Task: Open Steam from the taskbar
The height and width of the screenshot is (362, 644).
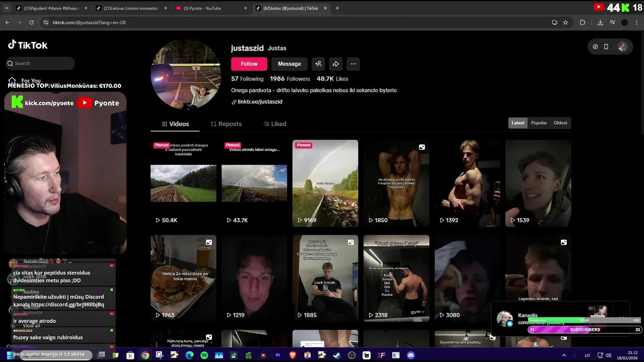Action: click(337, 355)
